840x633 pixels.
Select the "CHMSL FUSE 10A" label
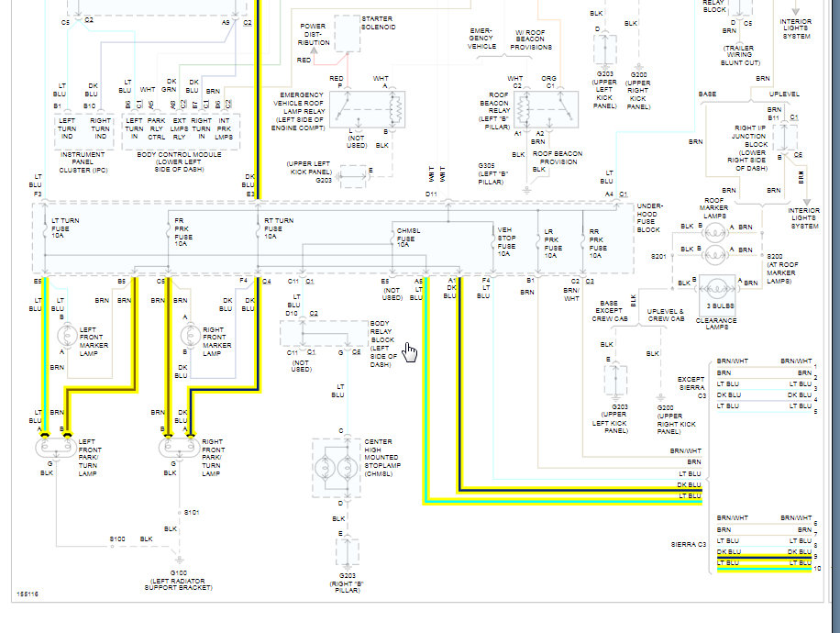point(408,238)
